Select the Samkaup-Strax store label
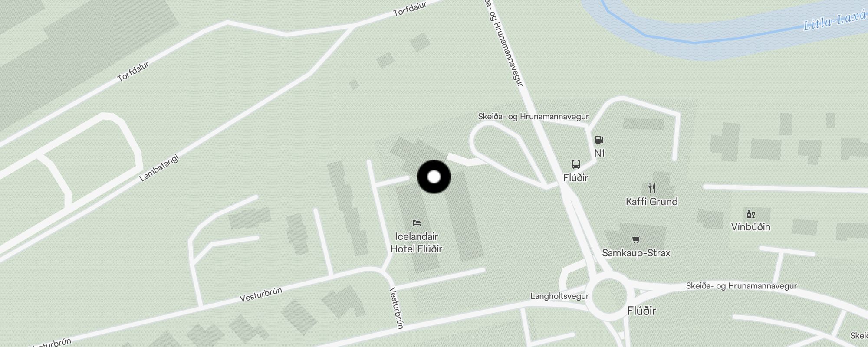The image size is (868, 347). [x=636, y=253]
